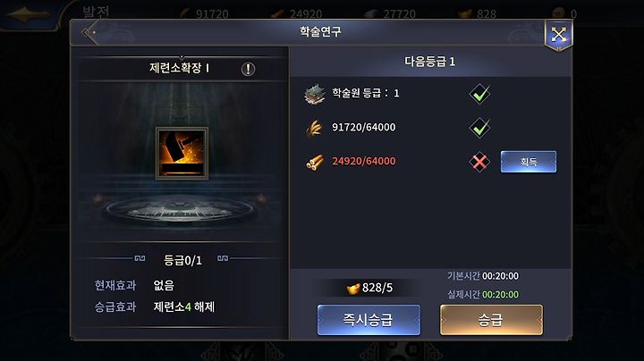This screenshot has width=644, height=361.
Task: Click the 제련소4 해제 upgrade effect text
Action: (x=184, y=306)
